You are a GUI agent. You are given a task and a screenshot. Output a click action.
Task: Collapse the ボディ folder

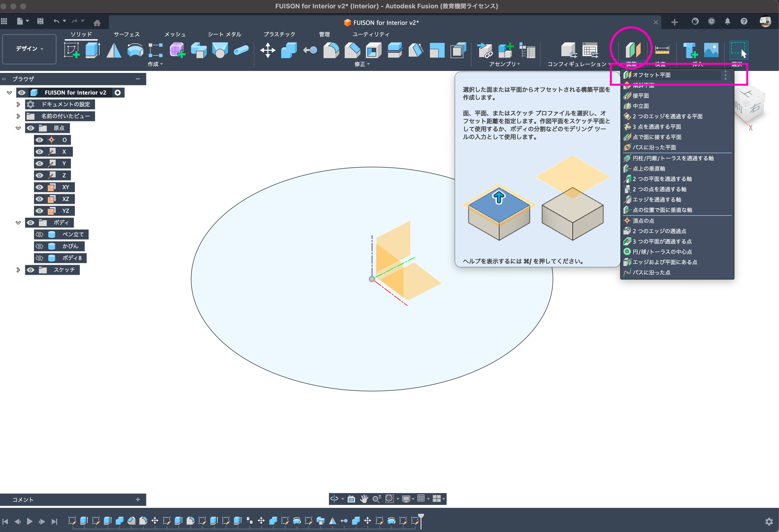click(x=18, y=223)
